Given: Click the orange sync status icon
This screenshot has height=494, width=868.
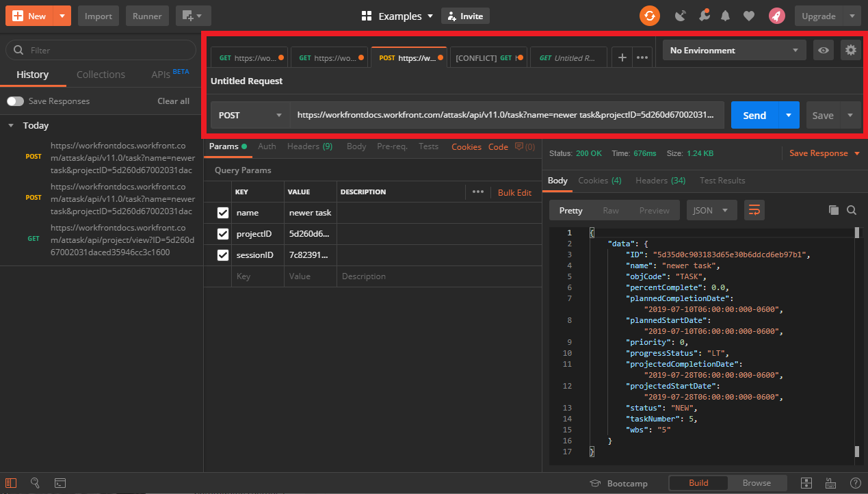Looking at the screenshot, I should tap(650, 16).
